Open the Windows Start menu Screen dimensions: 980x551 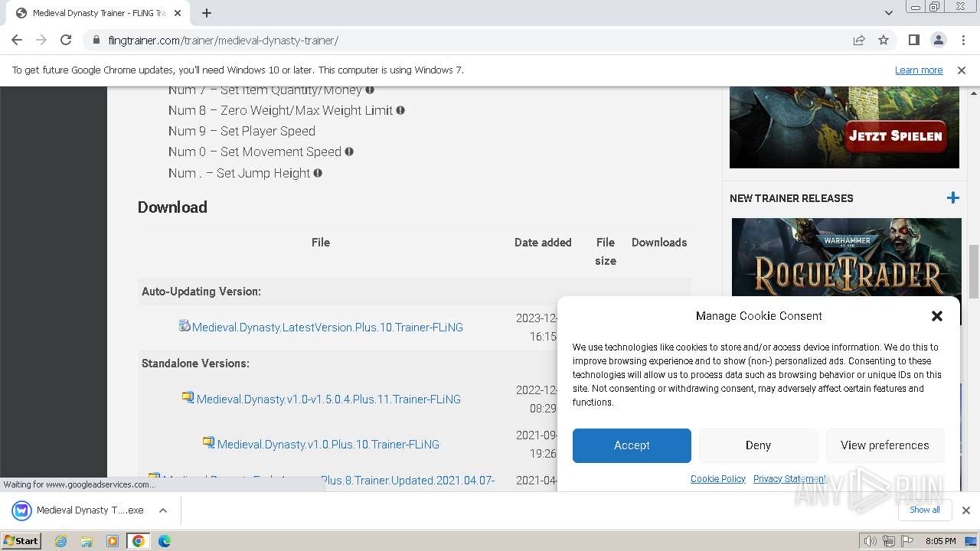click(x=21, y=540)
